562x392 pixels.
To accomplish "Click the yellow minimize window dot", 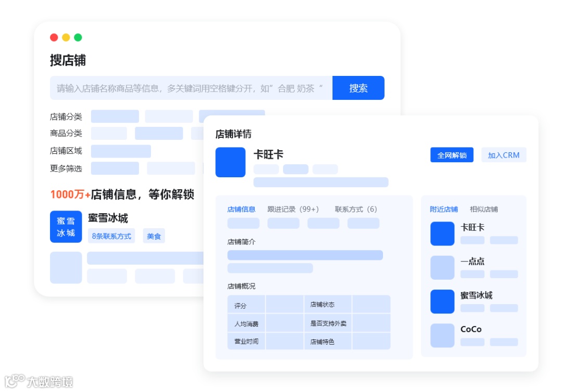I will point(66,37).
